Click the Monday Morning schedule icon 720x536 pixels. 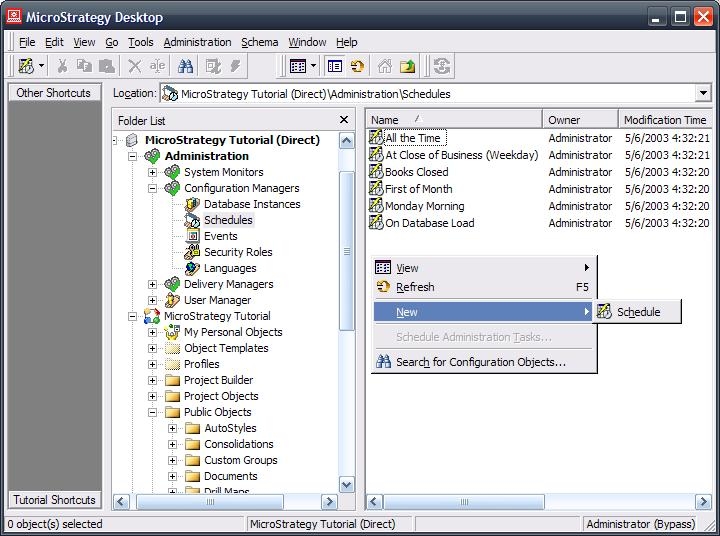coord(376,205)
